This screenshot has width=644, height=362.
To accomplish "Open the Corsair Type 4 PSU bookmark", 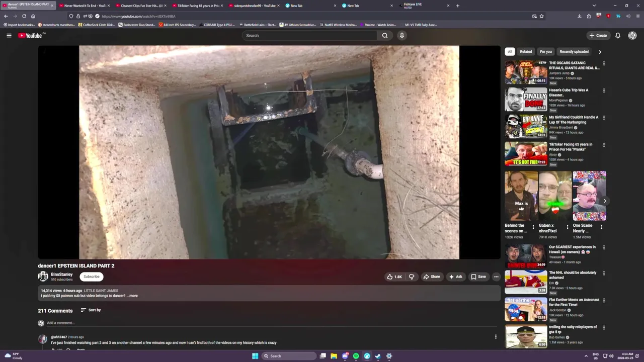I will [x=217, y=25].
